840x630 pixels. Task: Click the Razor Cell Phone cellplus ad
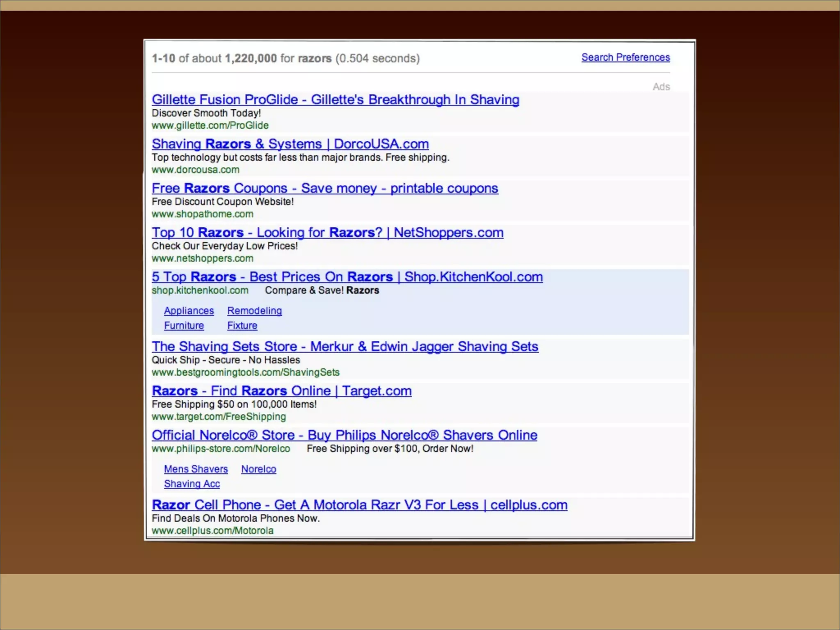point(359,505)
